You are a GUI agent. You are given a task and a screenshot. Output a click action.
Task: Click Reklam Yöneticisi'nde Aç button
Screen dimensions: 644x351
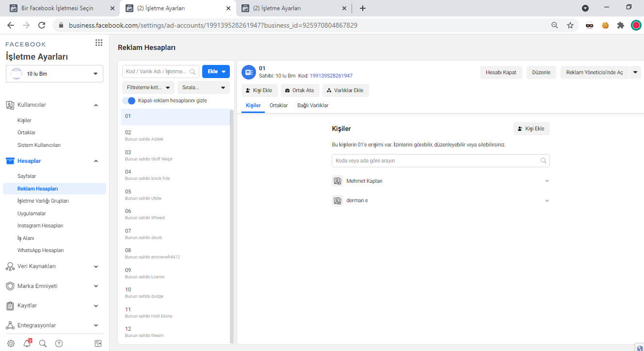595,72
